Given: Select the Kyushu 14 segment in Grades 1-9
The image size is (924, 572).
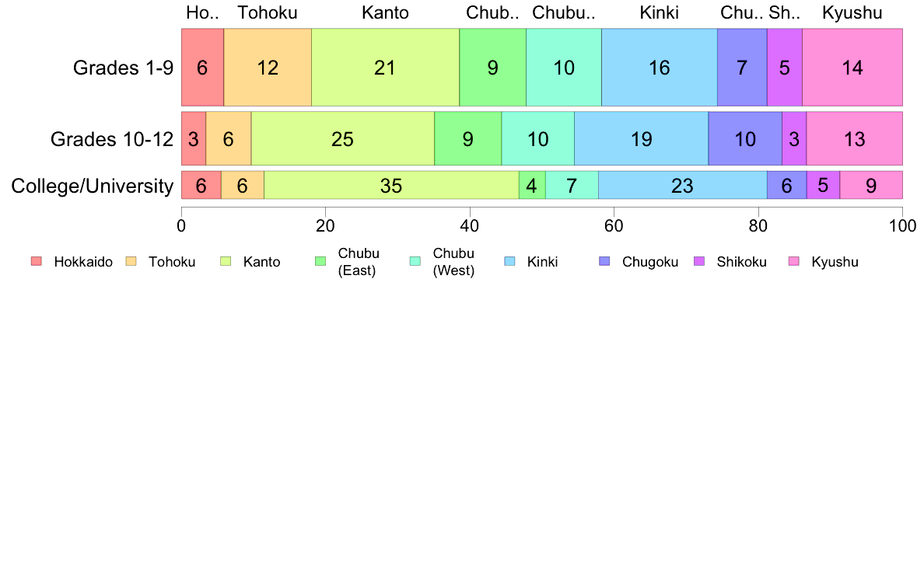Looking at the screenshot, I should (852, 68).
